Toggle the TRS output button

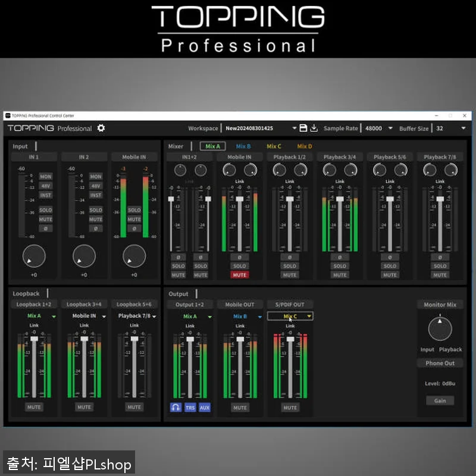pos(190,408)
